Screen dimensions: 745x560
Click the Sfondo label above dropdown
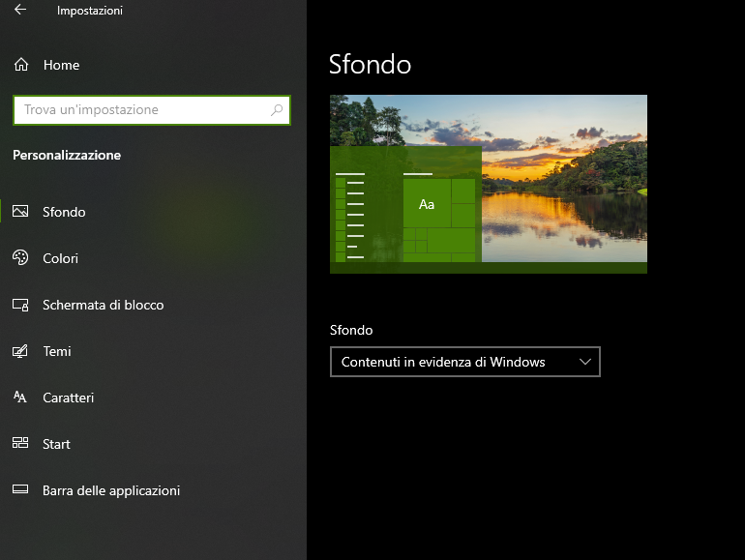[351, 330]
